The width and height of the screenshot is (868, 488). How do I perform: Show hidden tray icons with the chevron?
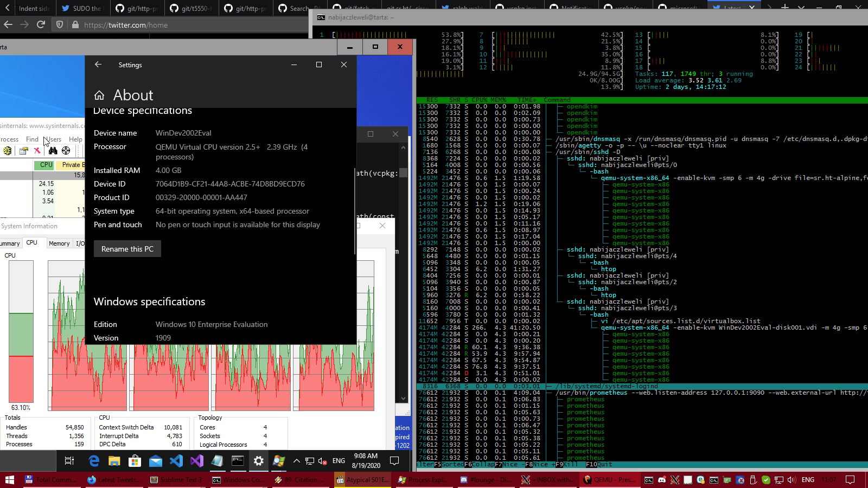click(x=297, y=461)
